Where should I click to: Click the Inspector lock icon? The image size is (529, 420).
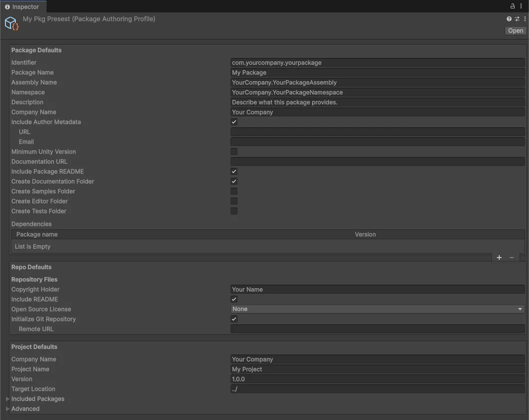513,6
